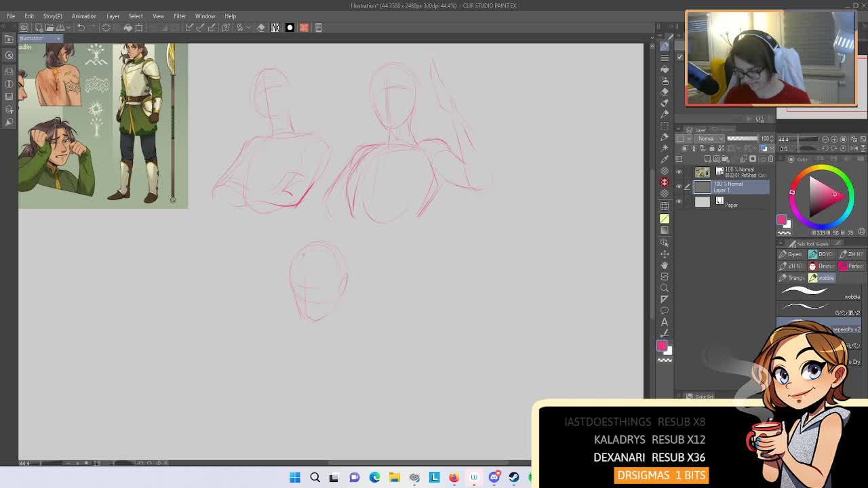Open the Window menu

(x=205, y=16)
